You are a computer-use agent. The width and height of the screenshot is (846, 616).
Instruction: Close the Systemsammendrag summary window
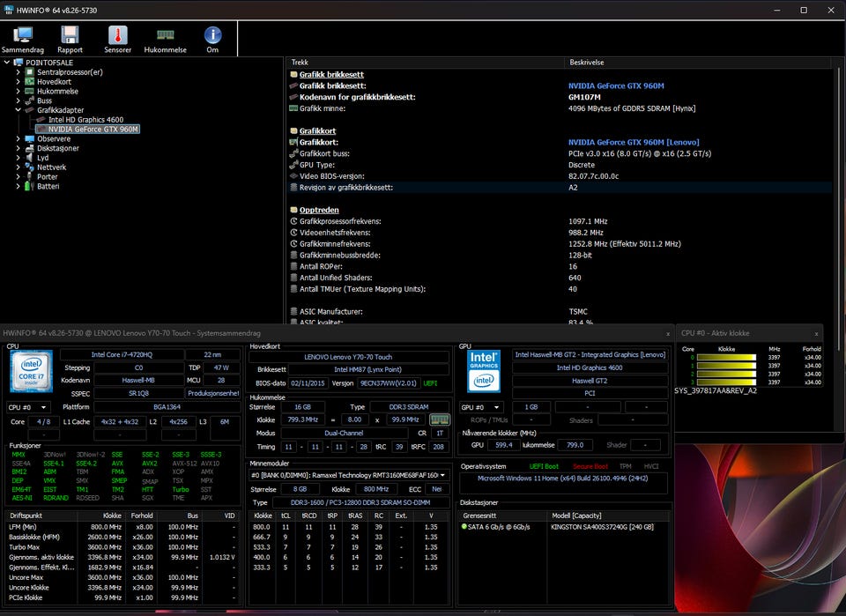667,334
